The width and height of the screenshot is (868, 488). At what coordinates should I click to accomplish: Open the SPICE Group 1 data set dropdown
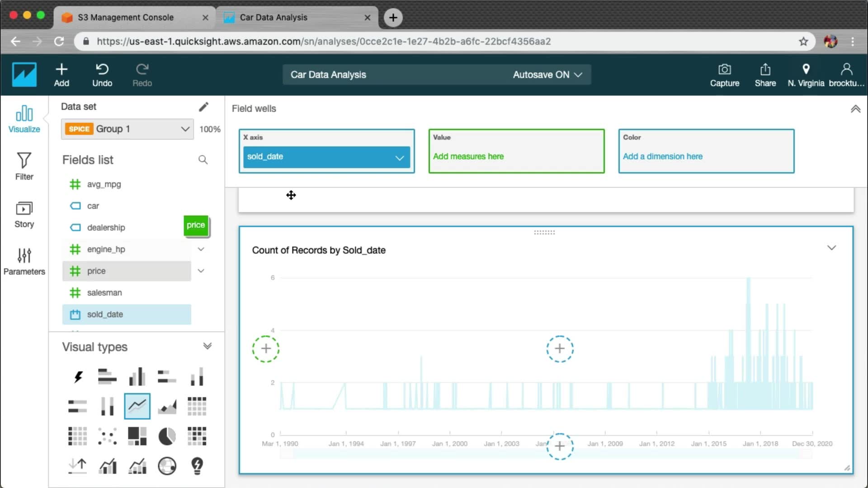tap(127, 129)
